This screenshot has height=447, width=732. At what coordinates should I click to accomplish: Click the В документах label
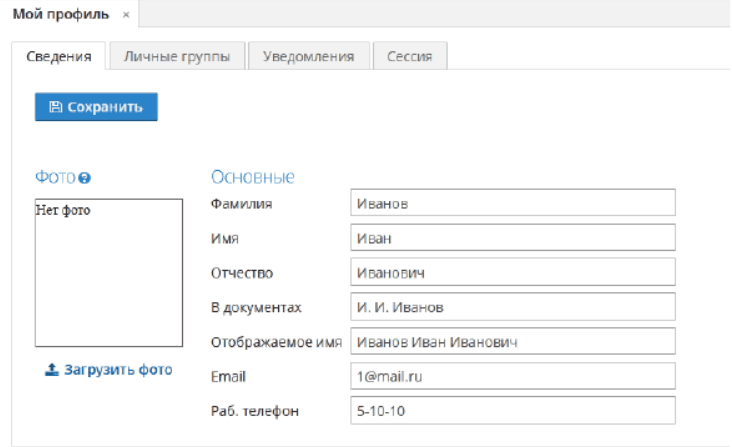(x=256, y=307)
